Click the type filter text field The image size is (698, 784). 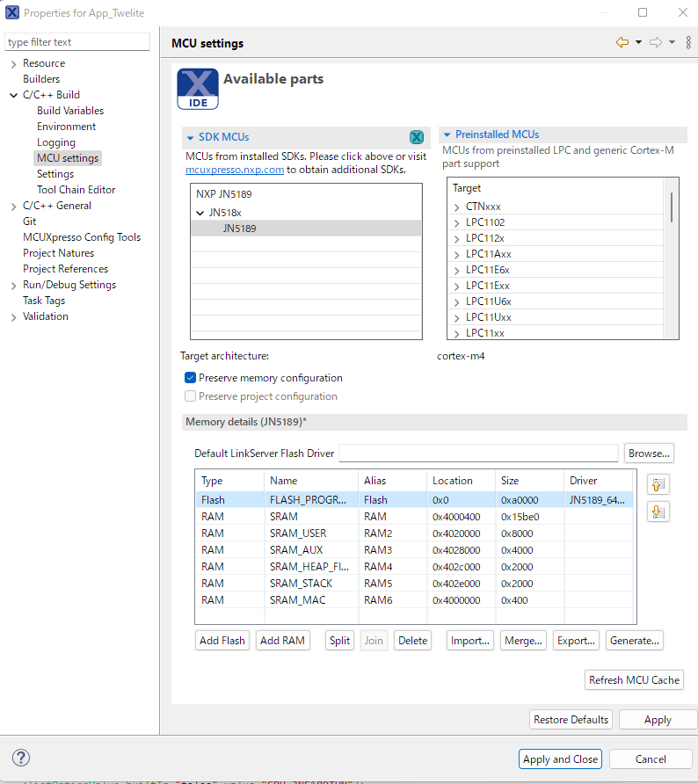point(77,42)
